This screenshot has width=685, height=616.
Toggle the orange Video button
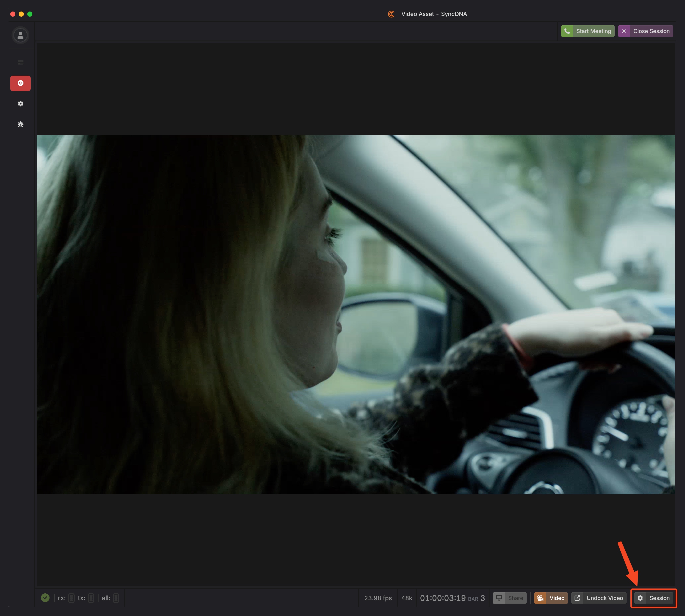pos(551,598)
